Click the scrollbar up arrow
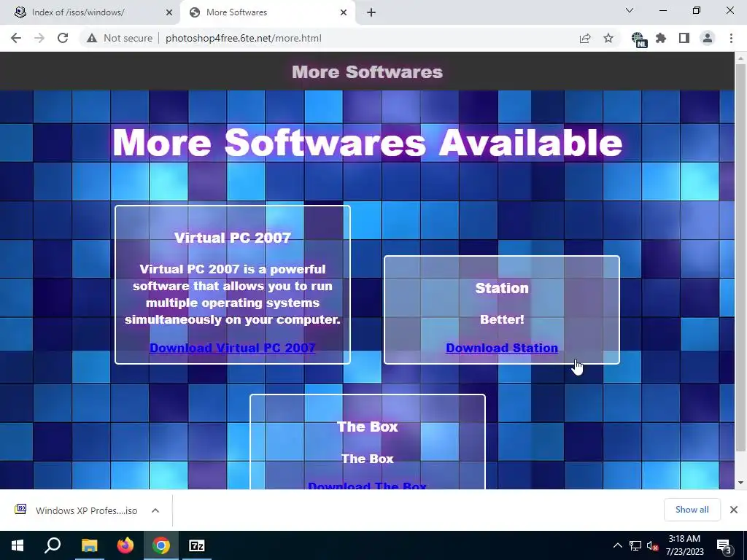This screenshot has width=747, height=560. click(x=740, y=58)
